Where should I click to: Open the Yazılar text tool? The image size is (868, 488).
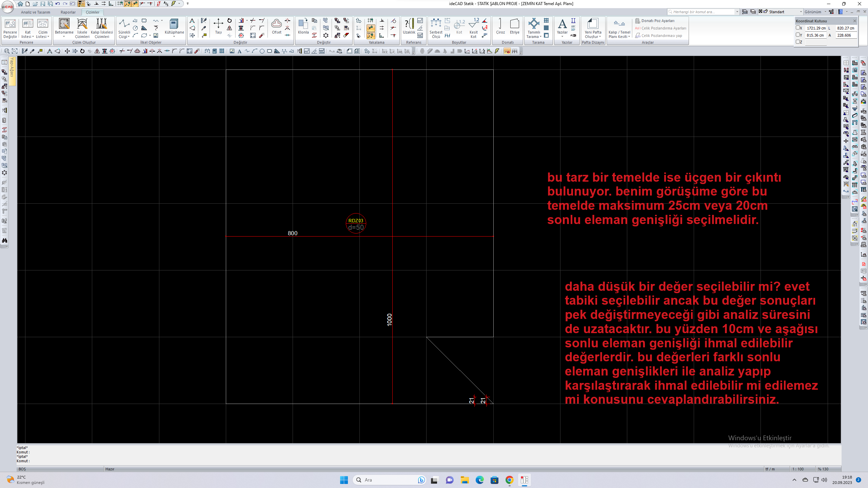[x=562, y=27]
